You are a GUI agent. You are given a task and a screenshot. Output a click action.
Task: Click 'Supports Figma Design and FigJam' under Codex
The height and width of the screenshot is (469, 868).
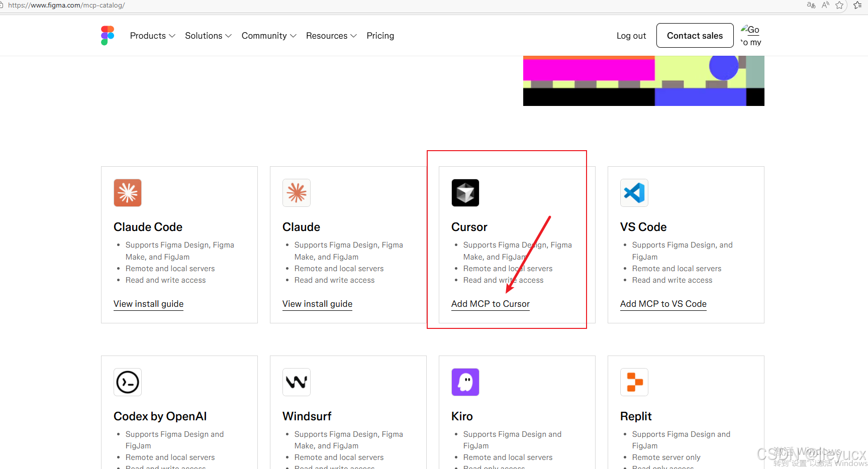click(x=174, y=440)
